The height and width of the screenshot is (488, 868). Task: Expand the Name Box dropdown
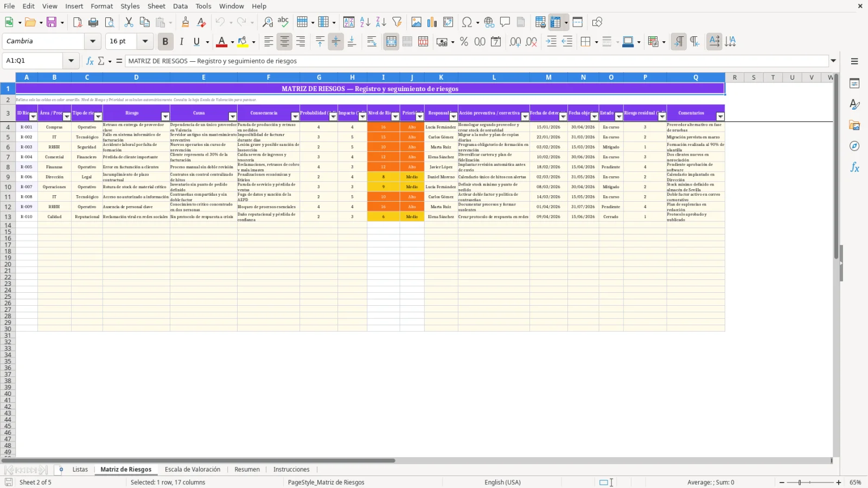pos(71,61)
